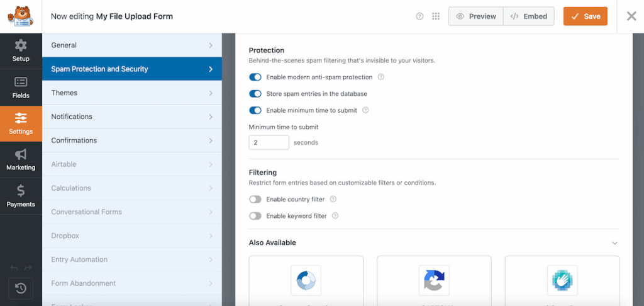Save the form with Save button
This screenshot has width=644, height=306.
[x=586, y=16]
